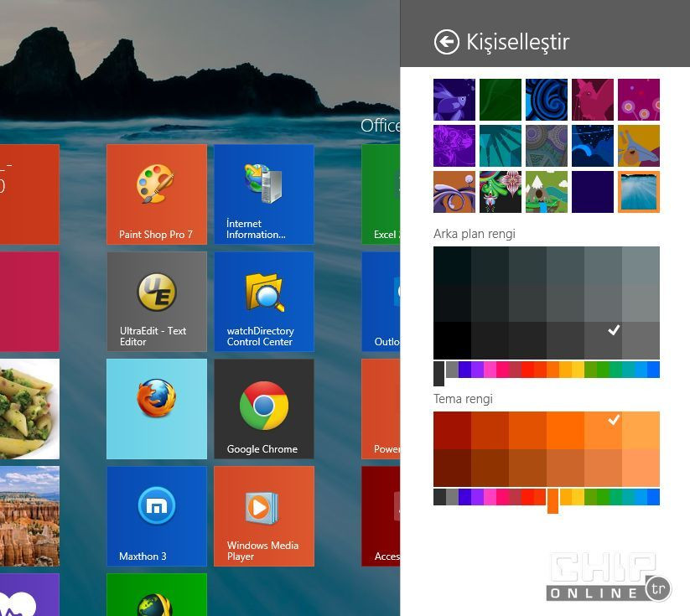This screenshot has height=616, width=690.
Task: Open the pasta food photo tile
Action: 29,409
